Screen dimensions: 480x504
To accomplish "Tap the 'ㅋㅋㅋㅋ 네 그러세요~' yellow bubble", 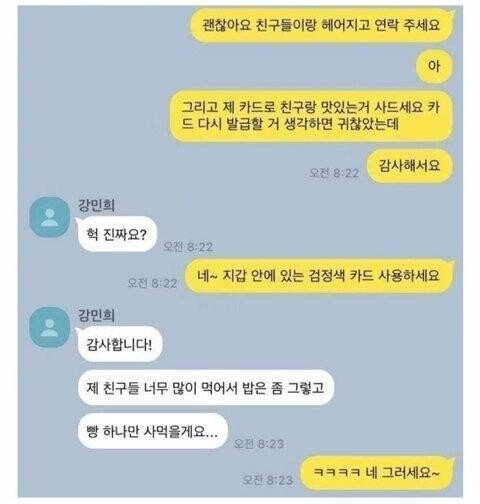I will point(377,473).
